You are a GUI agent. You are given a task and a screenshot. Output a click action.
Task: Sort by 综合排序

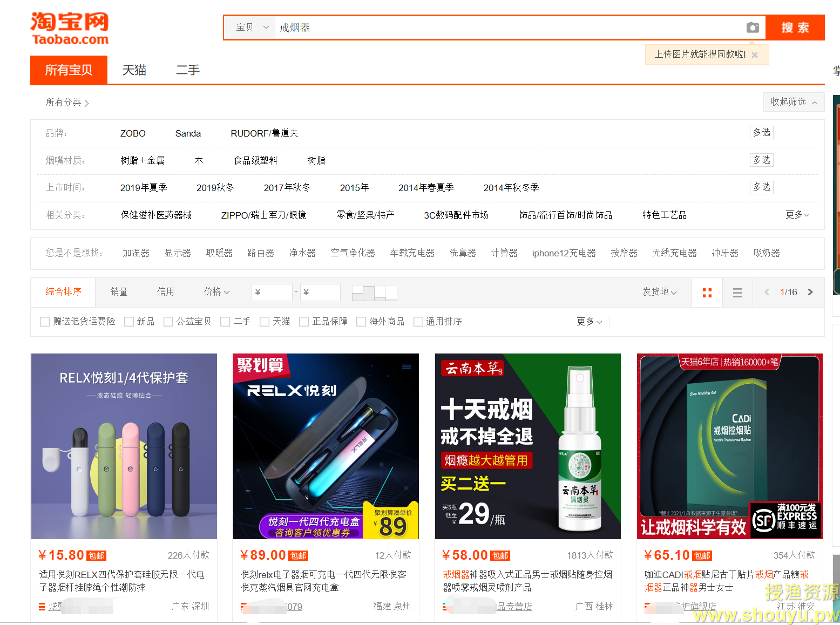63,292
